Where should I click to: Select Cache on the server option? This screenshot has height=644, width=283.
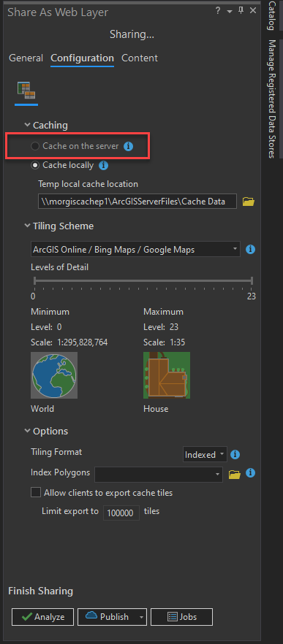click(x=35, y=146)
